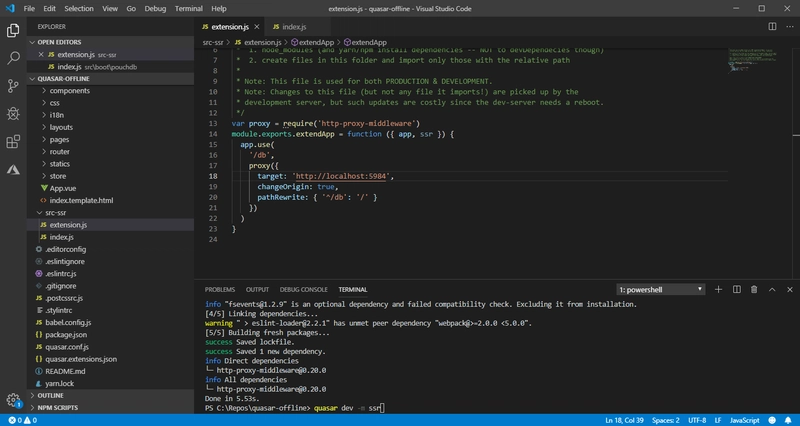
Task: Open the Search view in activity bar
Action: 13,59
